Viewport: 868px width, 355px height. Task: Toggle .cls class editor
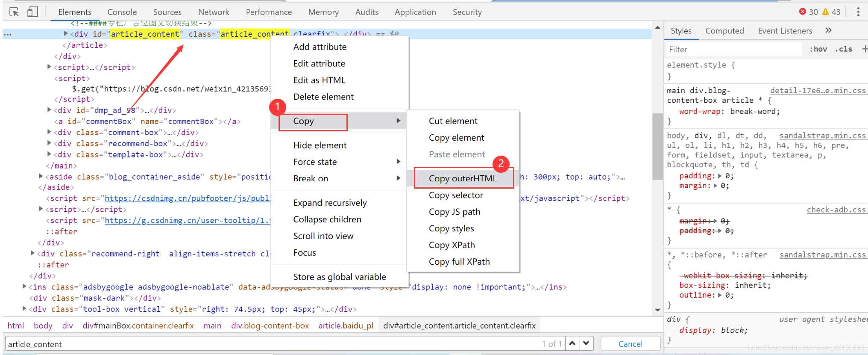click(x=844, y=49)
